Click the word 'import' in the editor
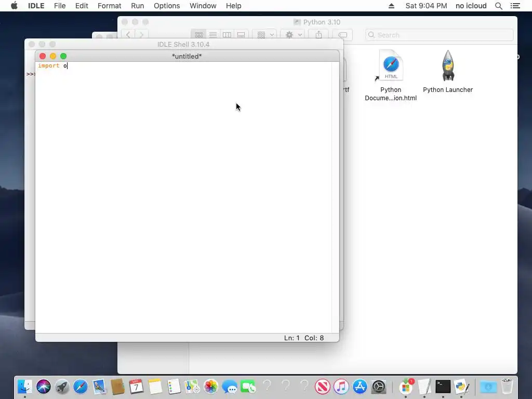The width and height of the screenshot is (532, 399). (48, 66)
